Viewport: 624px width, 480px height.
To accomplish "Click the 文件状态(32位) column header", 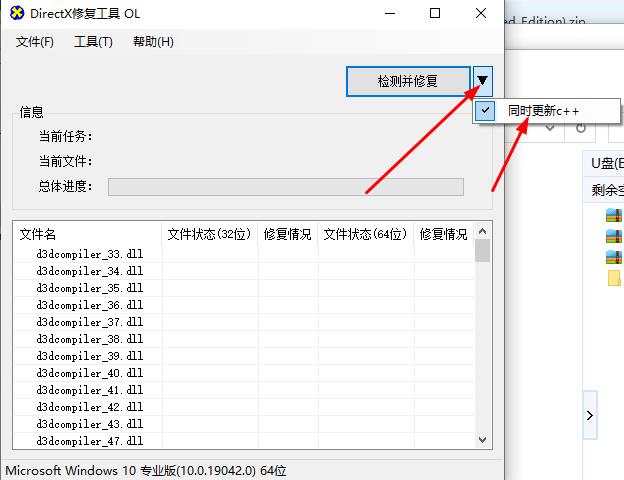I will 209,234.
